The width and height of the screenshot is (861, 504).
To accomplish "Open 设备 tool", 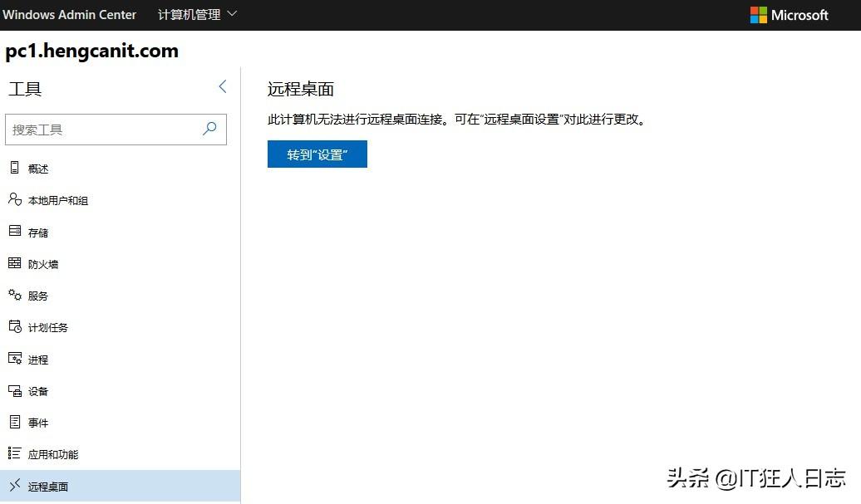I will (x=121, y=391).
